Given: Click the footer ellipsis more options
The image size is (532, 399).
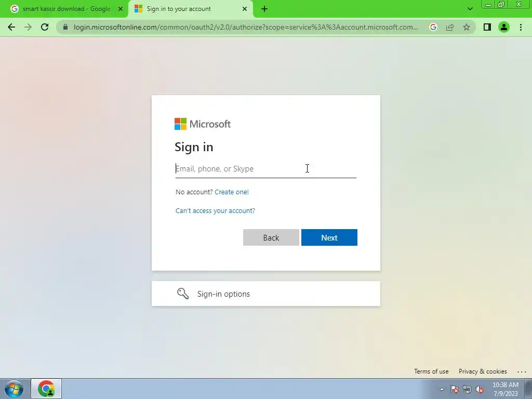Looking at the screenshot, I should [522, 371].
